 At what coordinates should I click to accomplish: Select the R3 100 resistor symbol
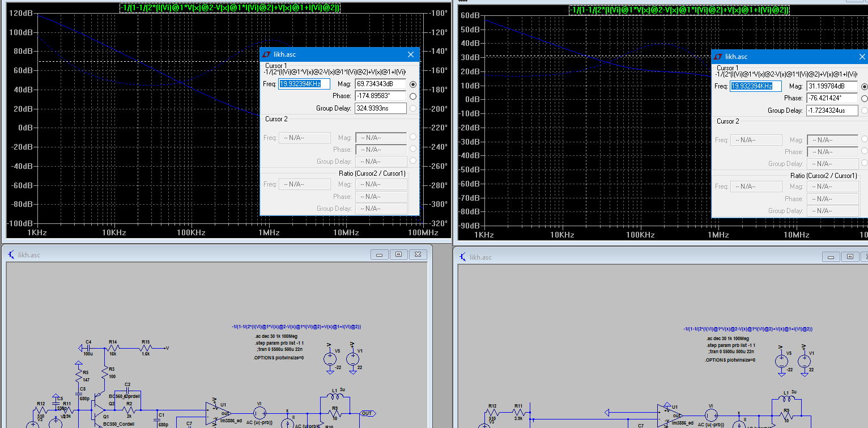pos(104,372)
